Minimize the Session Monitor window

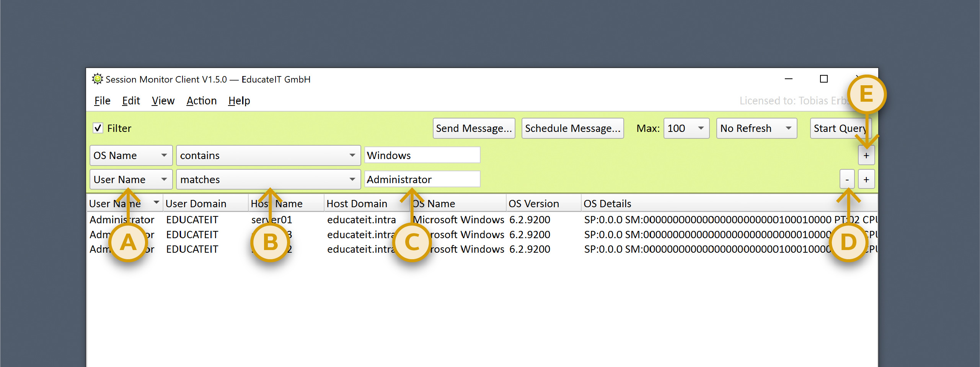[x=788, y=79]
